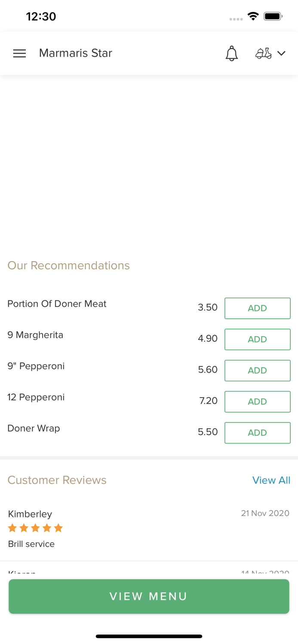298x644 pixels.
Task: Expand the delivery type dropdown chevron
Action: (x=282, y=53)
